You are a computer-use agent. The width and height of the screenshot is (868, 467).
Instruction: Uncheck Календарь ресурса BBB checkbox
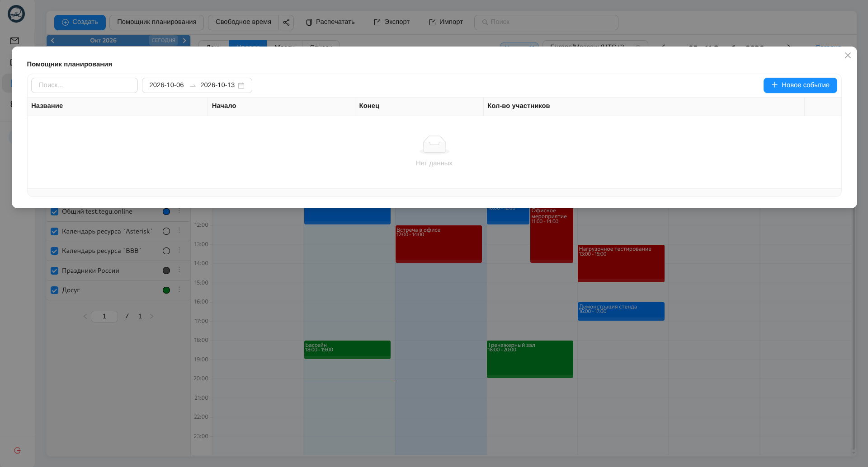[x=55, y=251]
